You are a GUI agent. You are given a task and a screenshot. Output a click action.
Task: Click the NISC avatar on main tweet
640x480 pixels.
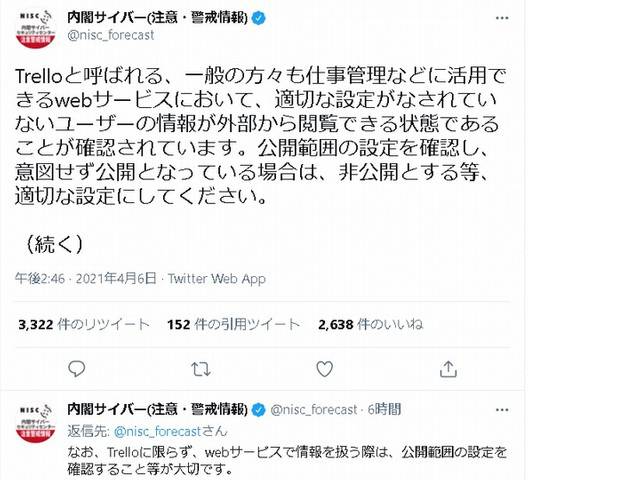36,29
